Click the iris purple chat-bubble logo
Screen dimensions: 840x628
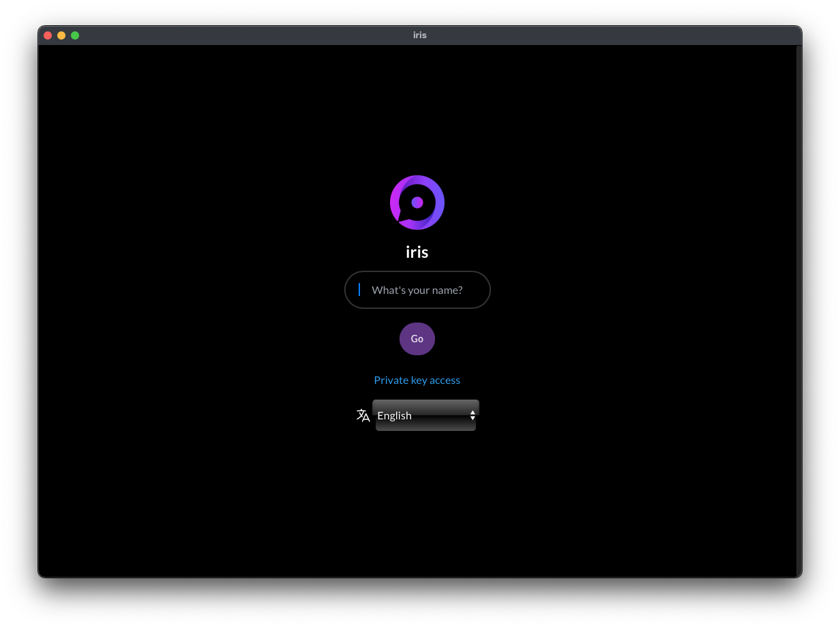click(x=417, y=203)
